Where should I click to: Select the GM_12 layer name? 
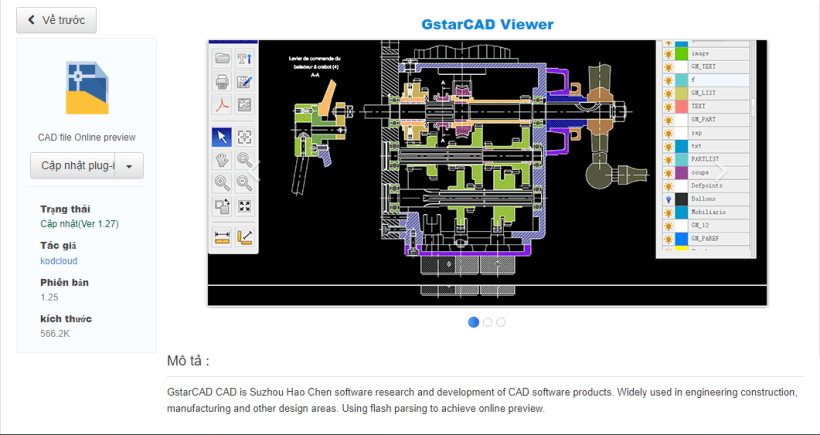[x=700, y=225]
